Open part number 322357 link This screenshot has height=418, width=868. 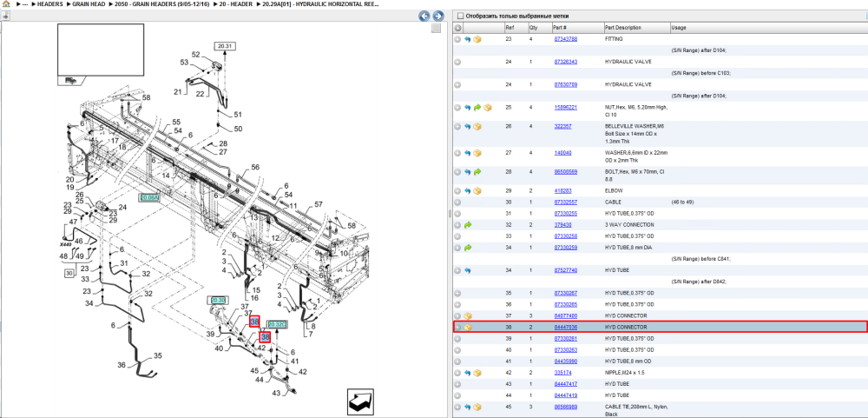tap(563, 126)
